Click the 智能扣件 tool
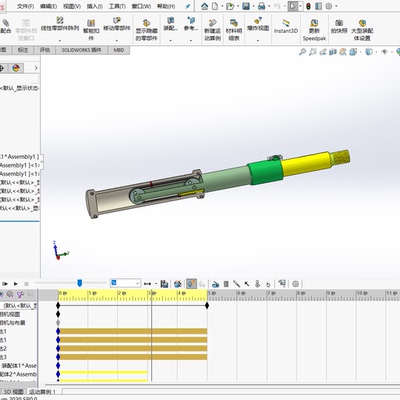The height and width of the screenshot is (400, 400). tap(91, 29)
